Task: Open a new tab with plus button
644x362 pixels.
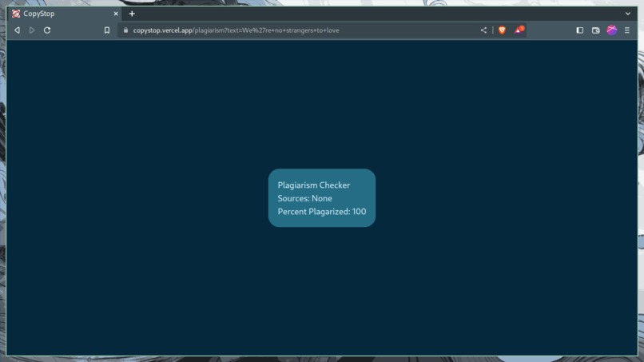Action: pos(132,14)
